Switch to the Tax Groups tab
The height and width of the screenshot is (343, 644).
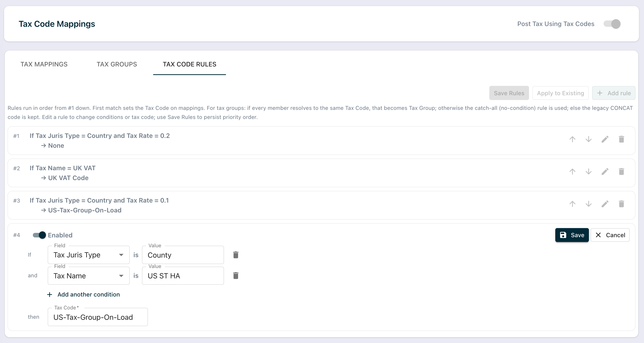[x=117, y=64]
